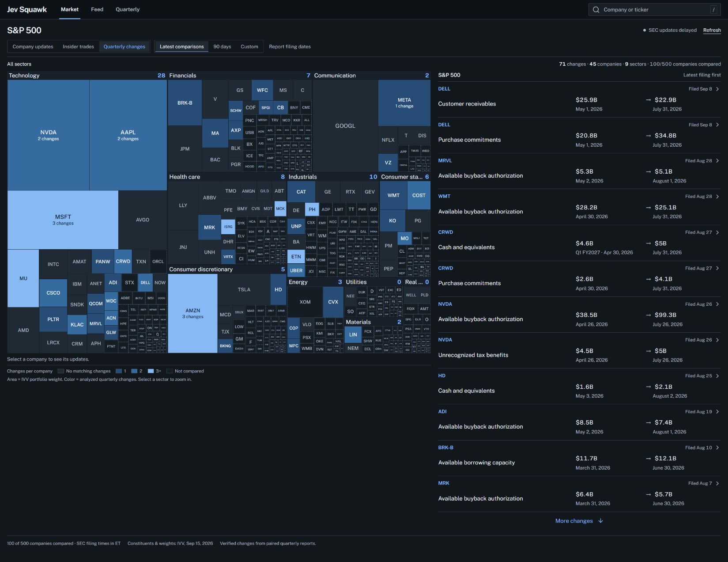Open MRVL filing chevron arrow

pyautogui.click(x=717, y=161)
